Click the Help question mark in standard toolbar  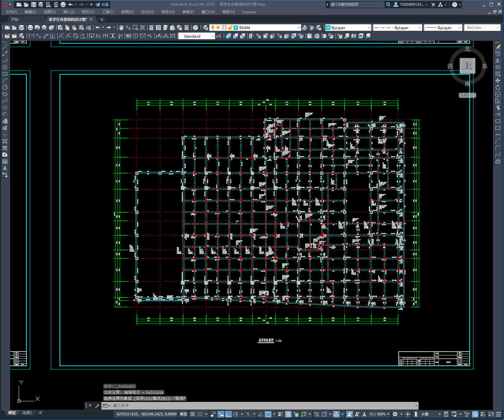coord(195,28)
